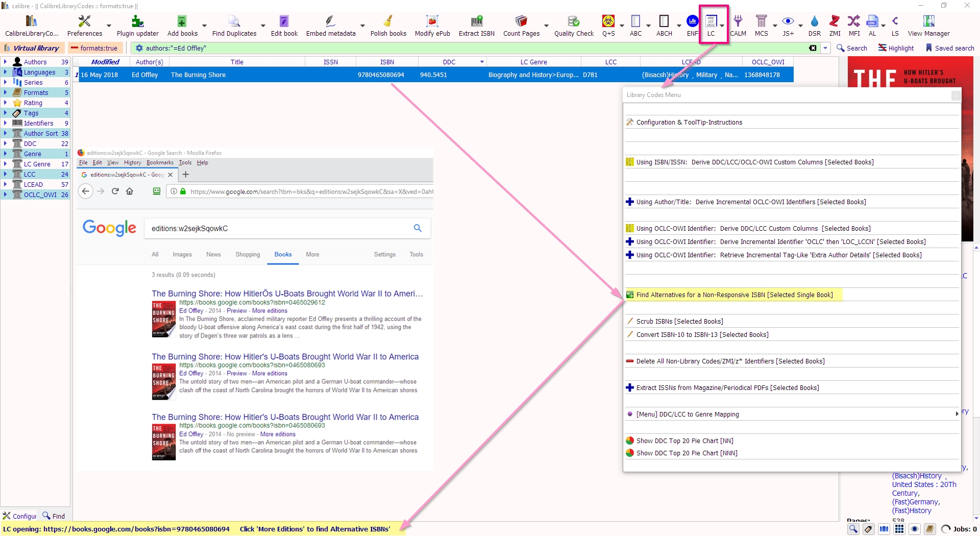Run the Count Pages plugin
Screen dimensions: 980x536
coord(521,26)
